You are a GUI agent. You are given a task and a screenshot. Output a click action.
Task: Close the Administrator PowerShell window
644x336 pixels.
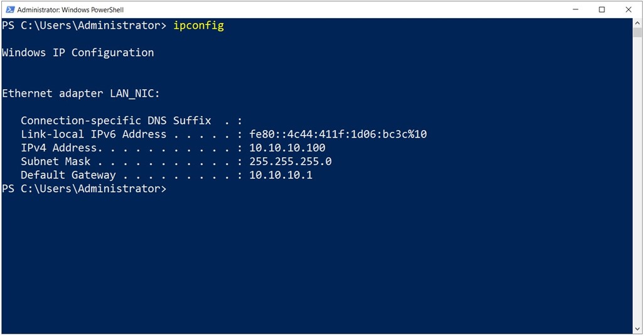(x=628, y=9)
